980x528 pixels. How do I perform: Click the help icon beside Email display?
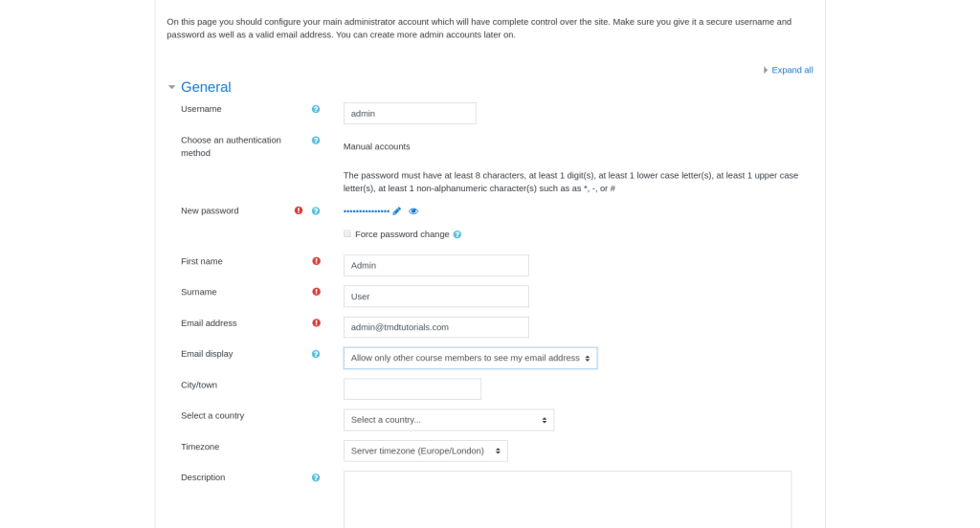(x=316, y=354)
